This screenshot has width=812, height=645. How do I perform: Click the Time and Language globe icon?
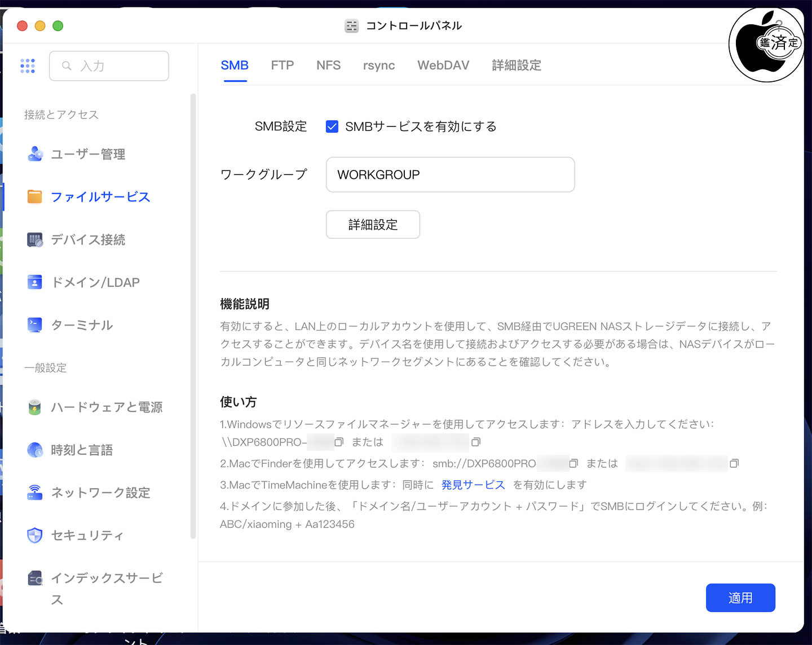tap(35, 450)
